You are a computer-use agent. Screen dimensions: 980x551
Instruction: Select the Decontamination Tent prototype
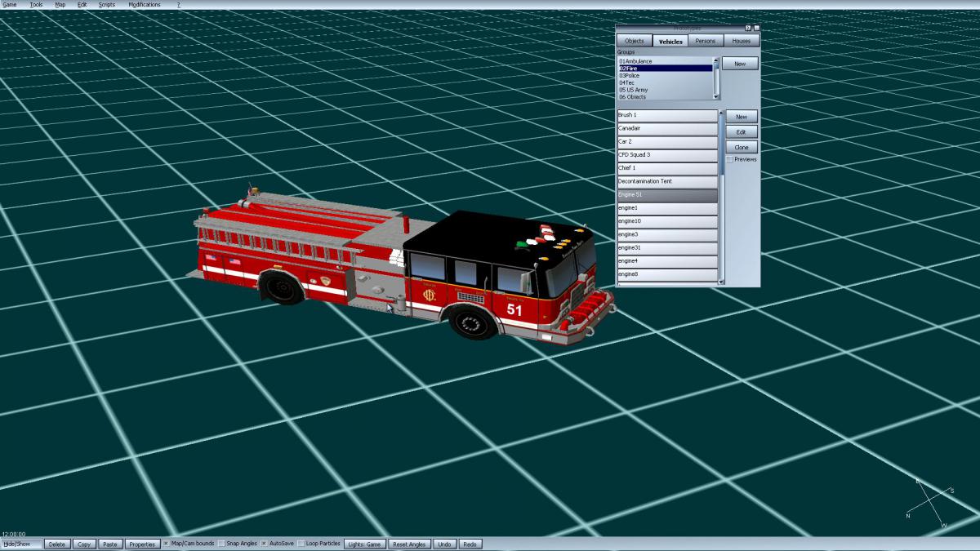[667, 181]
